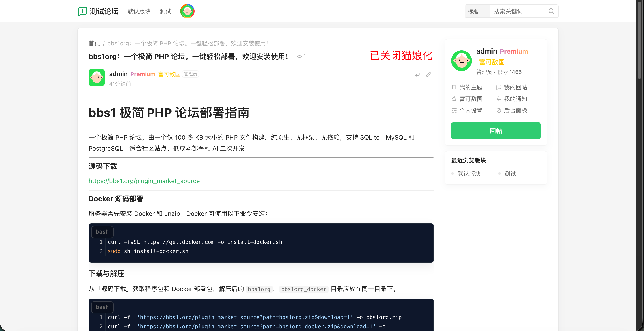Image resolution: width=644 pixels, height=331 pixels.
Task: Click admin's avatar beside the post author
Action: (97, 77)
